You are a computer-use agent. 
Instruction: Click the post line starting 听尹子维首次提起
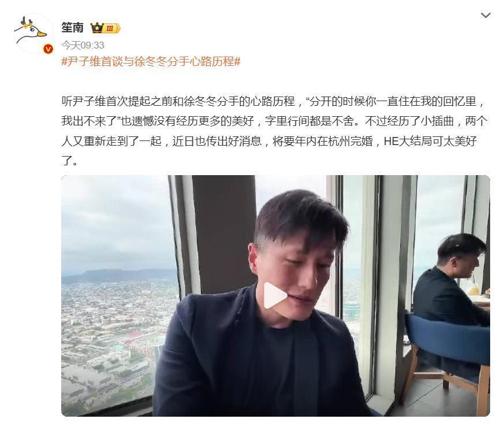pos(273,101)
